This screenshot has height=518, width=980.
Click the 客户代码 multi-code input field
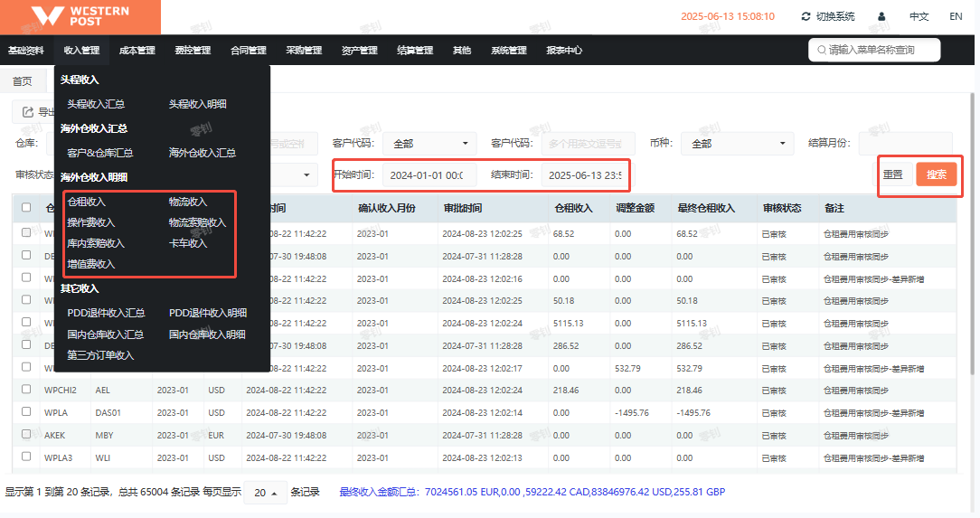(x=589, y=144)
